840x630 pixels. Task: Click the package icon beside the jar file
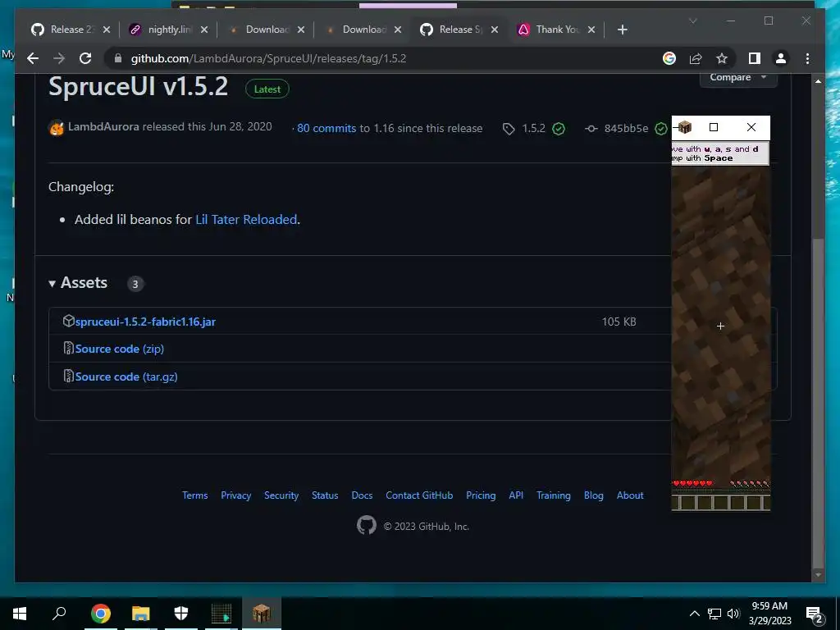point(68,321)
